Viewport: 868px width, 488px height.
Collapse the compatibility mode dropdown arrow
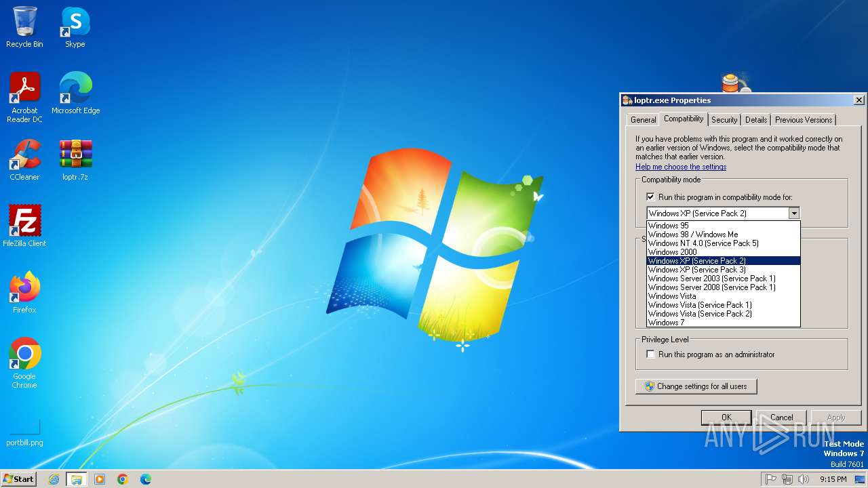pyautogui.click(x=794, y=213)
